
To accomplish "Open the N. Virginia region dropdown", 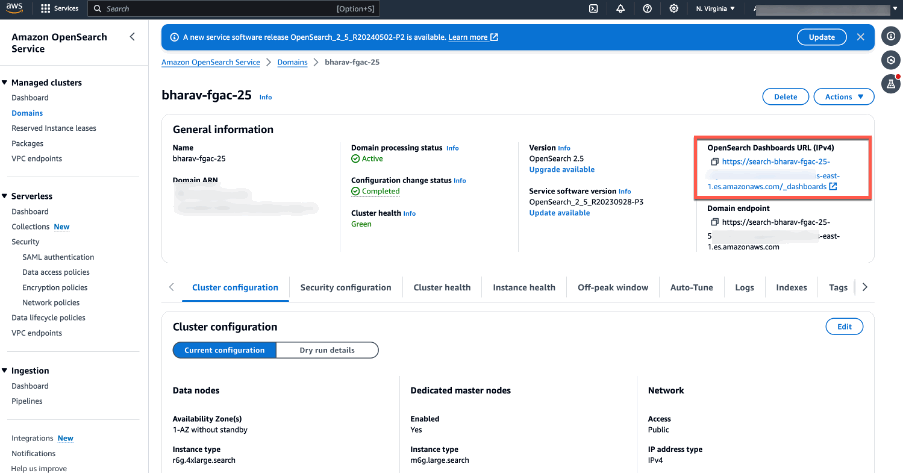I will point(715,9).
